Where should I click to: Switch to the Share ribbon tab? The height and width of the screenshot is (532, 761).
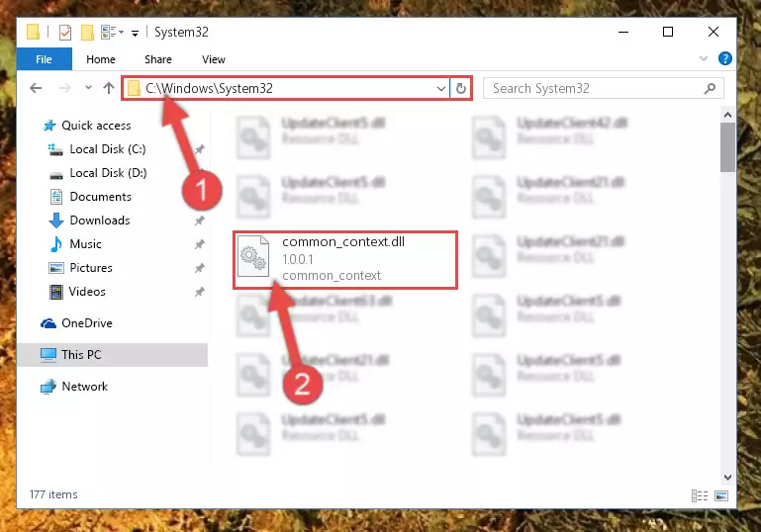(158, 59)
